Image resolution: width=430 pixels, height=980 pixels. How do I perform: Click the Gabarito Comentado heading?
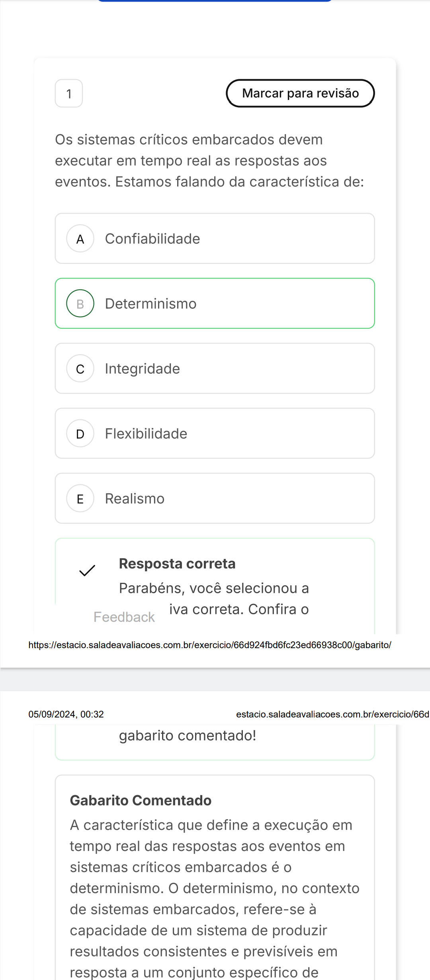(141, 800)
